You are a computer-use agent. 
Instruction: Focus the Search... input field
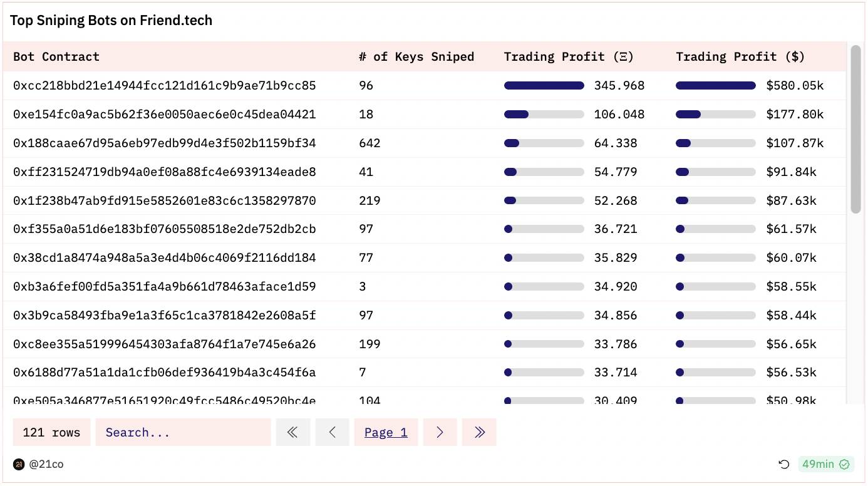183,432
